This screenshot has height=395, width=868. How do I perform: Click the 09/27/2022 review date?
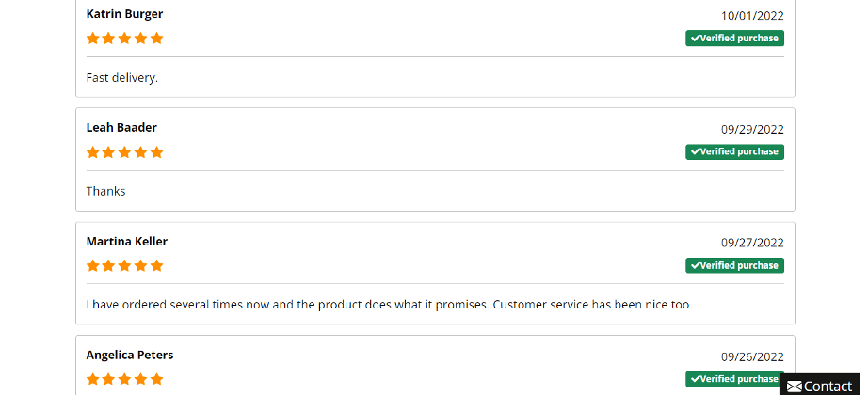752,243
